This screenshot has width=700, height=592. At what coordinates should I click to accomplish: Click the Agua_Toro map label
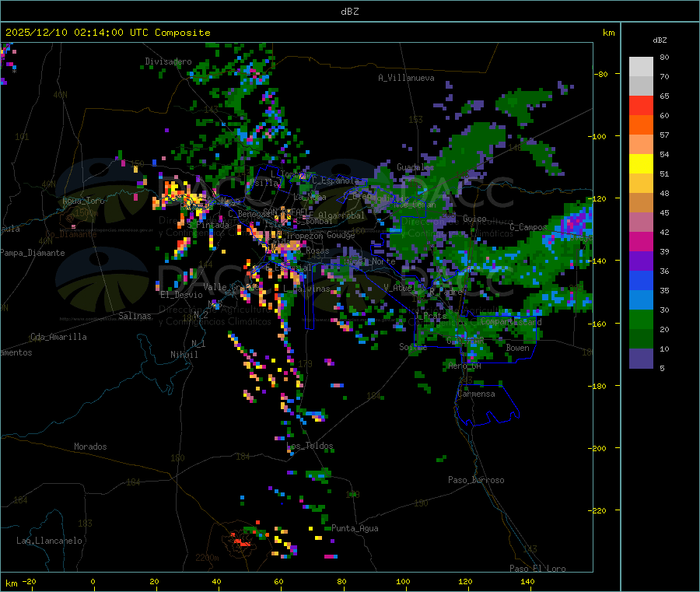coord(83,201)
